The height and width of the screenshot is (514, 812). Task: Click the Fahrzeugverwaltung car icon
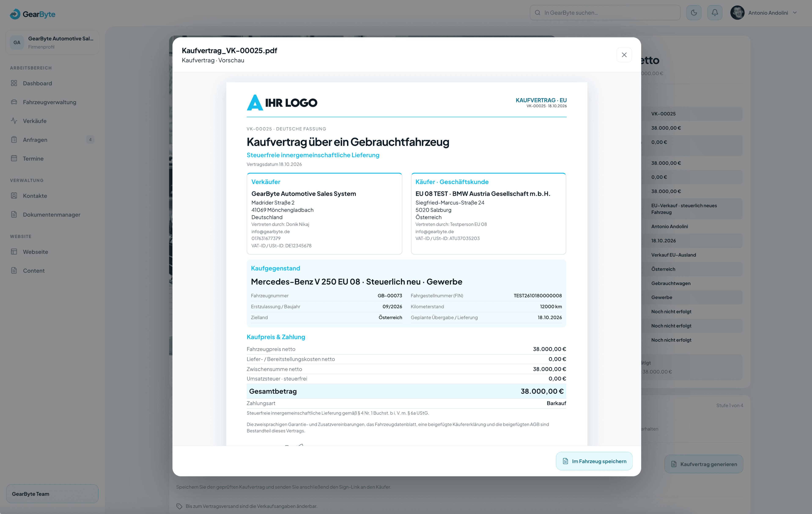[14, 102]
